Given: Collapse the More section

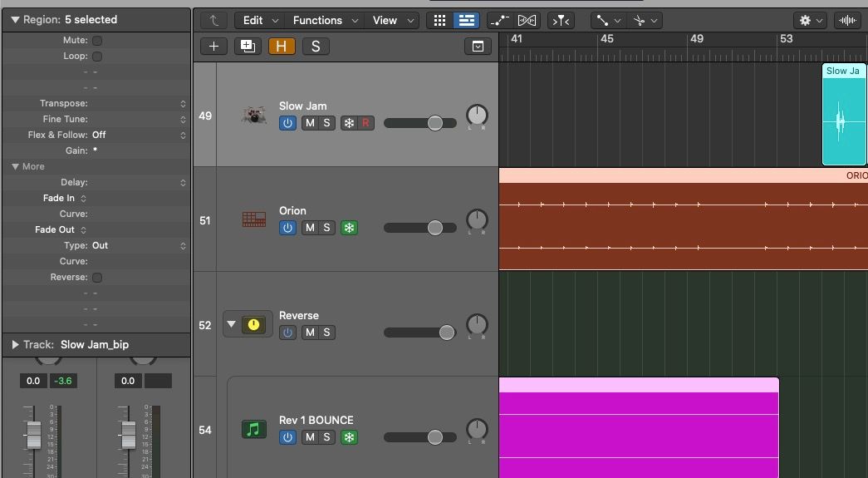Looking at the screenshot, I should pyautogui.click(x=15, y=167).
